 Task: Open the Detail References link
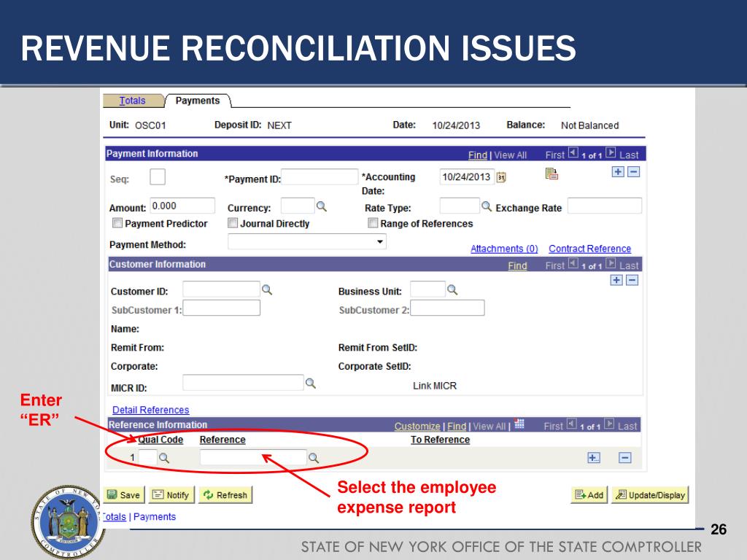pyautogui.click(x=150, y=410)
